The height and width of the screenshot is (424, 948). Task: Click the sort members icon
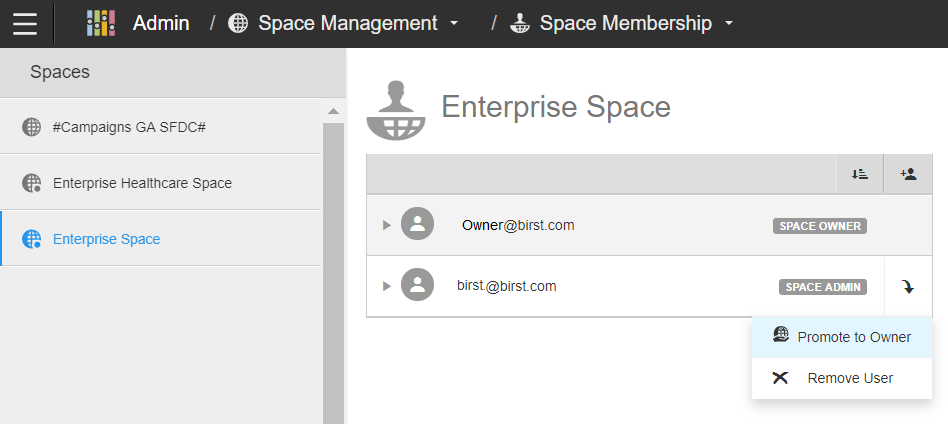(x=860, y=174)
